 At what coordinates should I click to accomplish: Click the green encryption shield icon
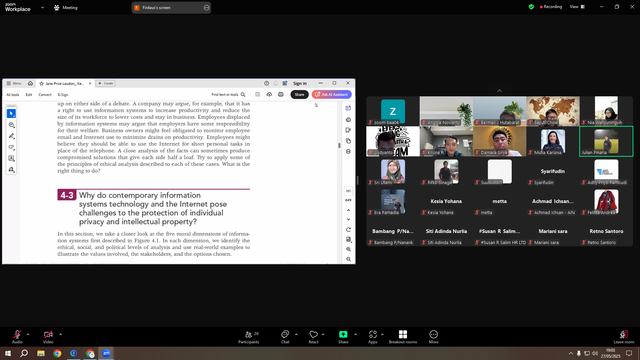tap(531, 7)
